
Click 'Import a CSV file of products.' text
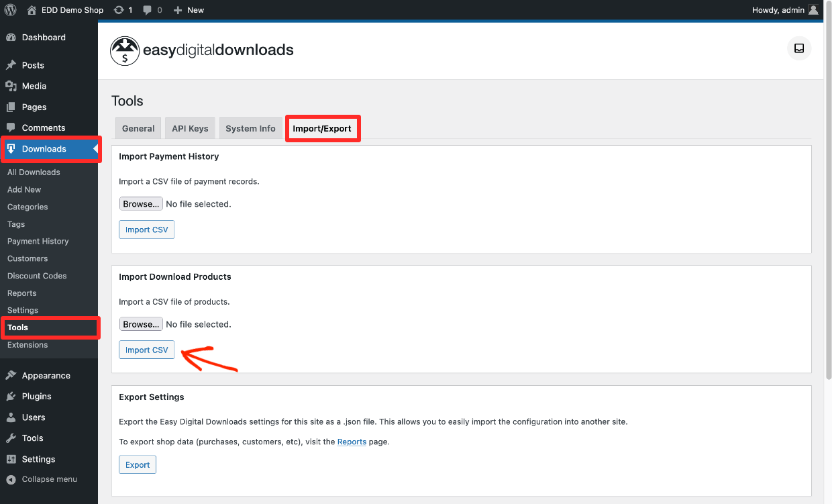coord(174,302)
